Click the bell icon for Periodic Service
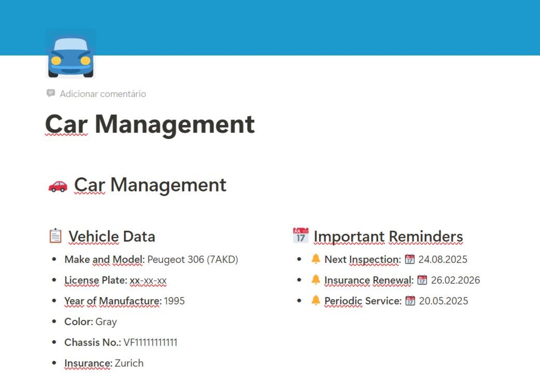The width and height of the screenshot is (540, 392). click(315, 300)
